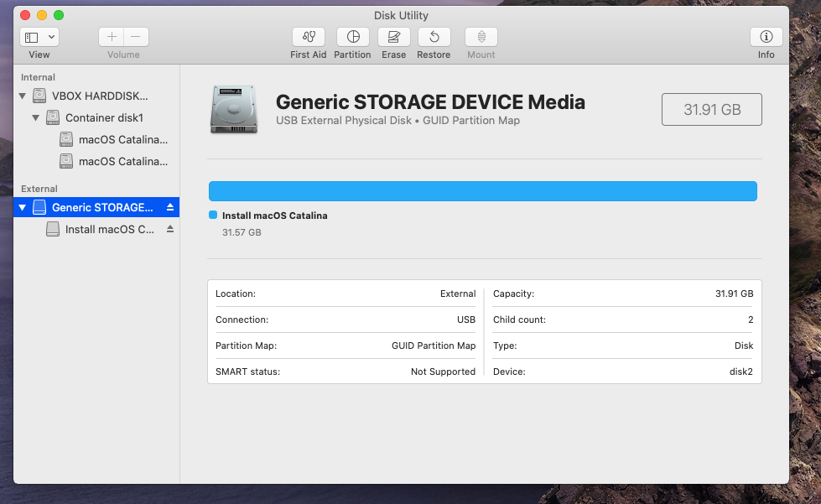Select Container disk1 in sidebar
Image resolution: width=821 pixels, height=504 pixels.
click(104, 118)
